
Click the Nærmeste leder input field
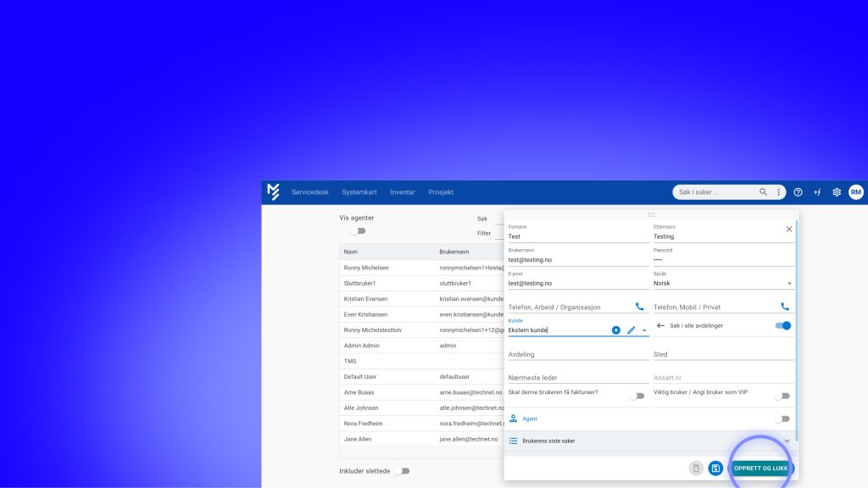[x=578, y=377]
